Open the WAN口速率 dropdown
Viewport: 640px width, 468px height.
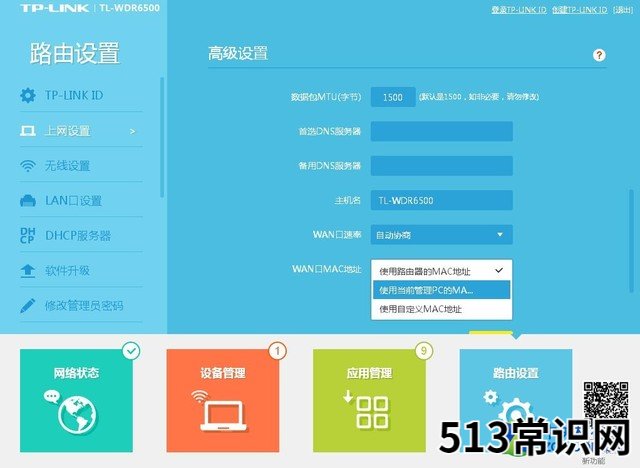[x=442, y=235]
